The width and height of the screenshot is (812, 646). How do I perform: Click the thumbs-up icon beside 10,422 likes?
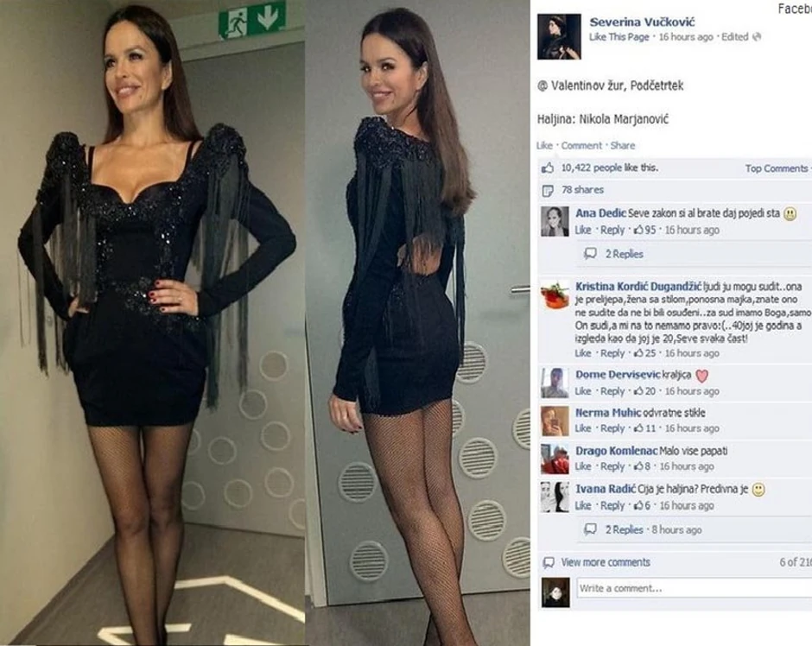coord(548,168)
